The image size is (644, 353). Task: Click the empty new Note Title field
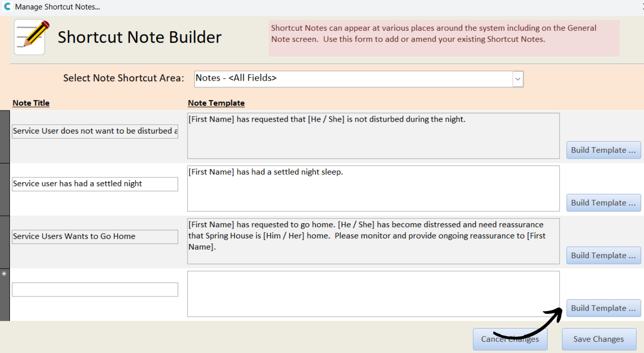95,289
